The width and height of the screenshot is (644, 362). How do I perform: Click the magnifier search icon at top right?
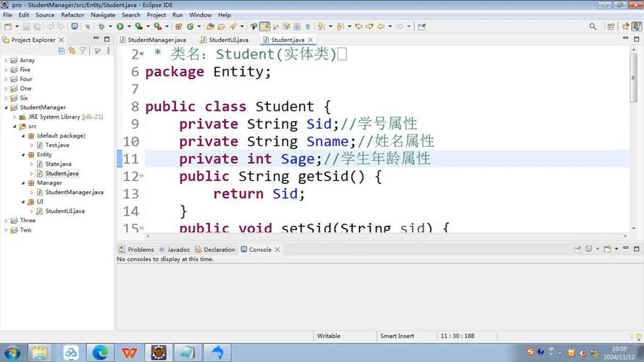593,27
